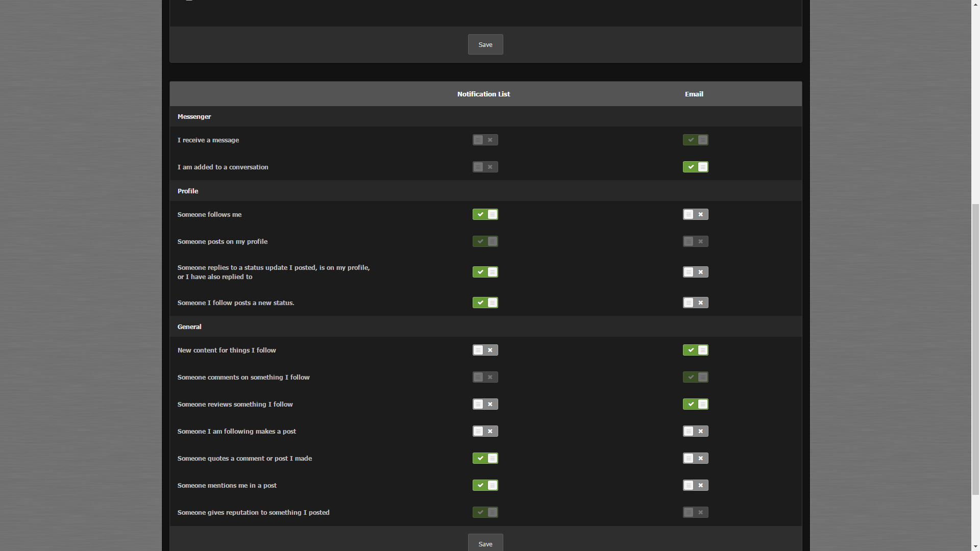Enable Email for Someone follows me
Screen dimensions: 980x551
coord(695,214)
